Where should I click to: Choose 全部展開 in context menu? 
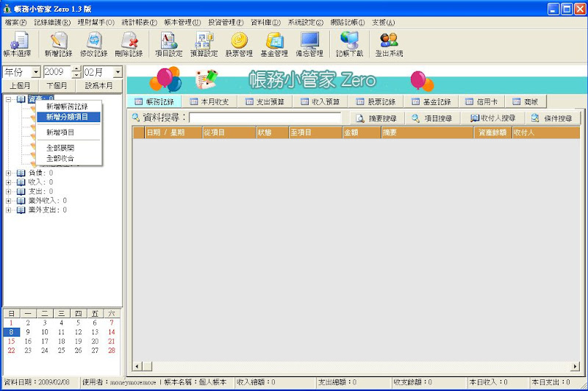point(68,148)
